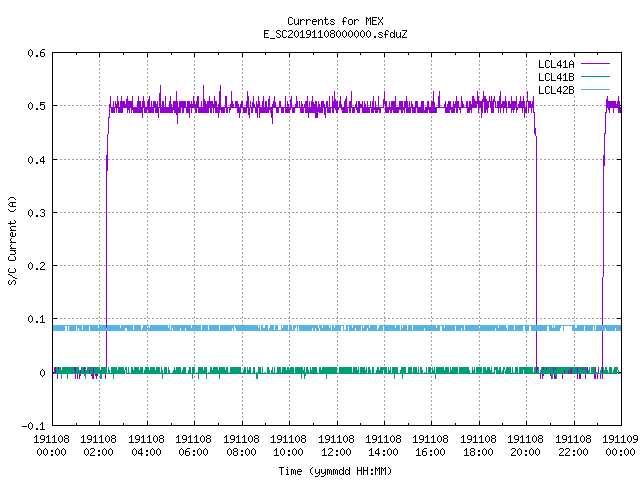Click the 191108 14:00 x-axis tick label
Screen dimensions: 640x480
(x=383, y=446)
